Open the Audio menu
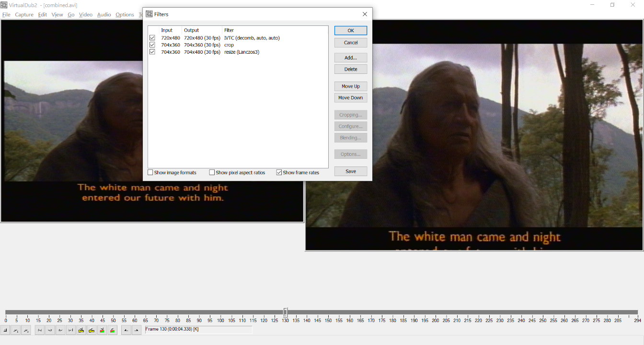 104,14
